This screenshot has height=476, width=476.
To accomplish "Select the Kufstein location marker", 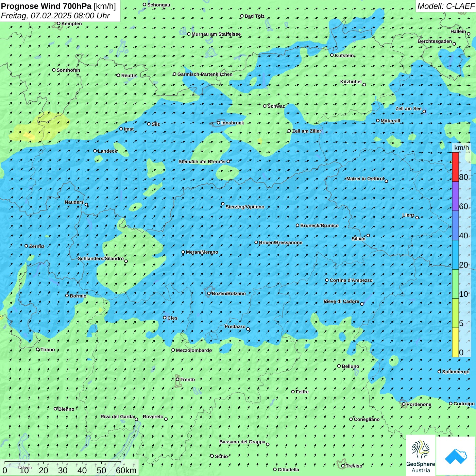I will pyautogui.click(x=332, y=55).
